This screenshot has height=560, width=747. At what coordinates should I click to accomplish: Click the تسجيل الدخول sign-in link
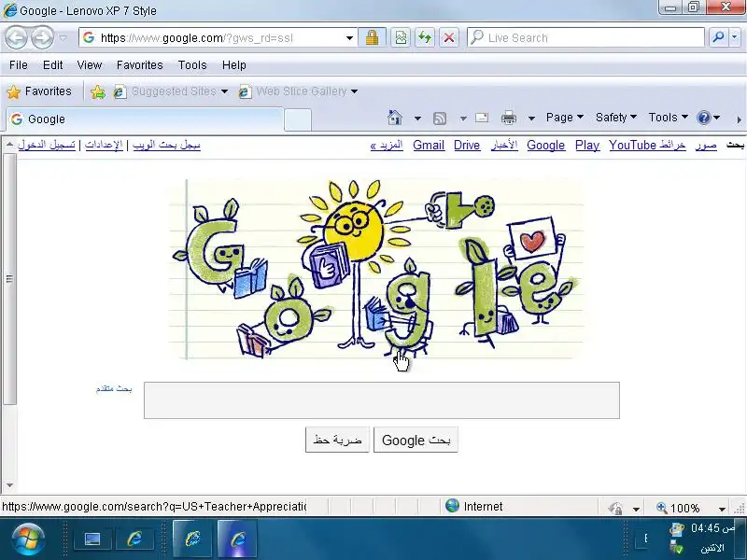(x=46, y=145)
